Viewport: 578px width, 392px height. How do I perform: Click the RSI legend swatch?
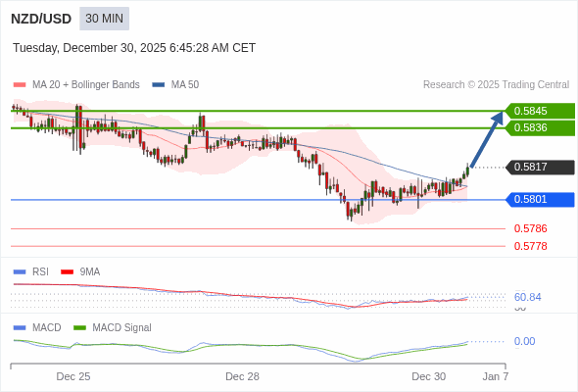(20, 272)
